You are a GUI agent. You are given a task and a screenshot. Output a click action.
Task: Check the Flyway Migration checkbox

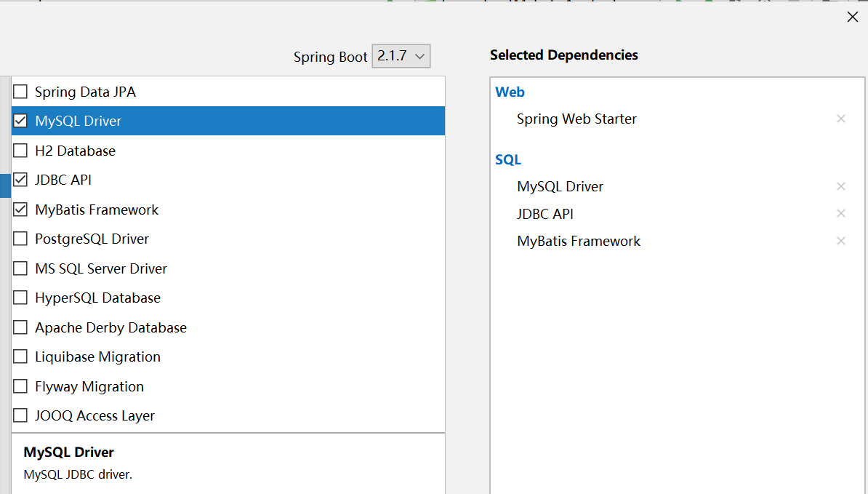point(20,386)
